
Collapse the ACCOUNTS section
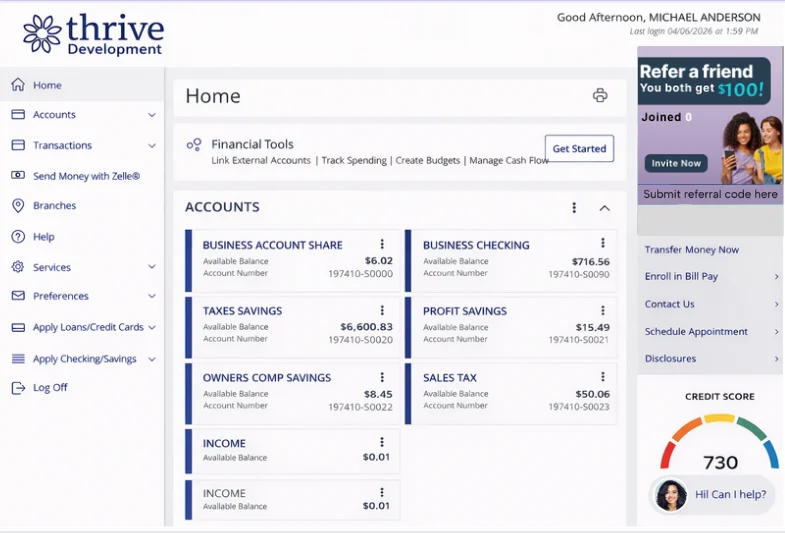coord(605,208)
